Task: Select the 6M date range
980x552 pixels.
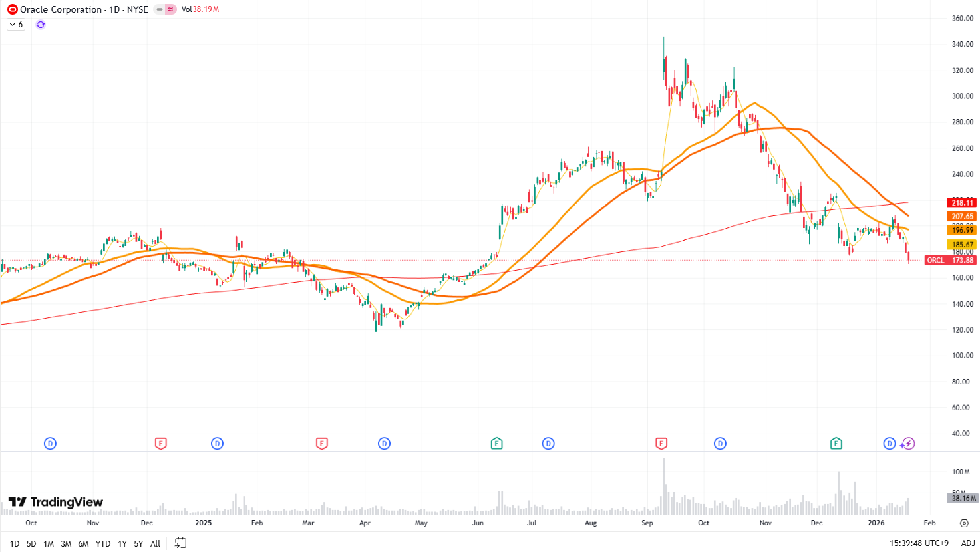Action: [x=83, y=543]
